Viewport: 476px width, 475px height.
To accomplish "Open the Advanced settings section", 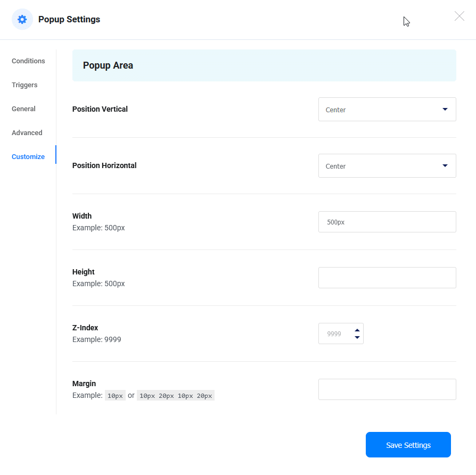I will click(27, 132).
